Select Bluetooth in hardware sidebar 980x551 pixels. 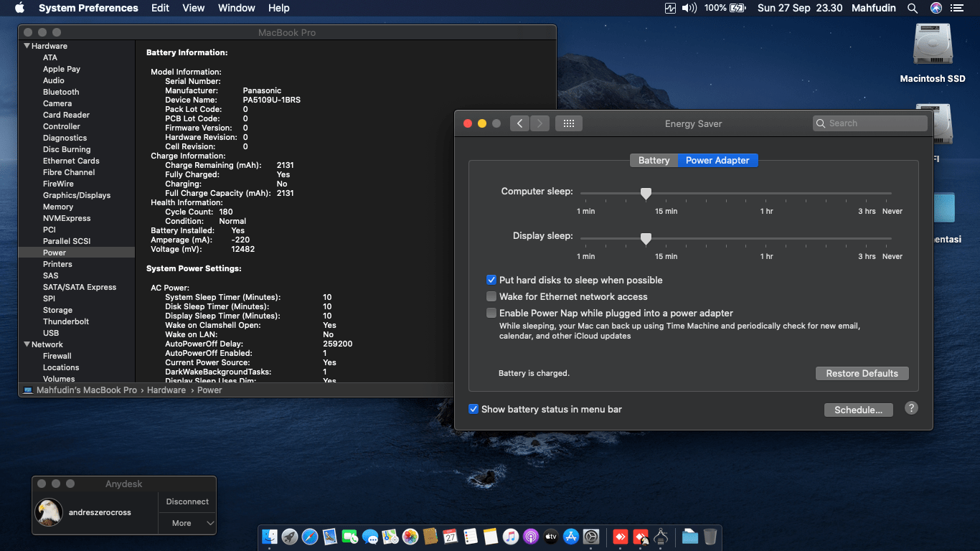pyautogui.click(x=61, y=92)
